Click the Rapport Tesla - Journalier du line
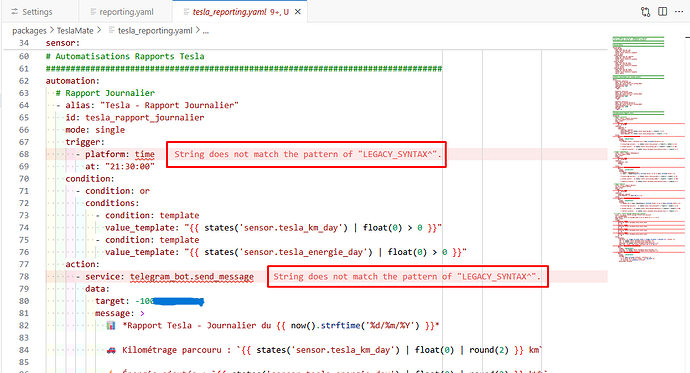 pyautogui.click(x=273, y=326)
